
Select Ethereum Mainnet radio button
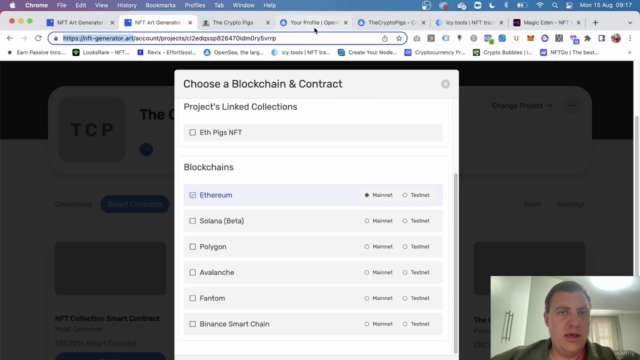pyautogui.click(x=367, y=195)
